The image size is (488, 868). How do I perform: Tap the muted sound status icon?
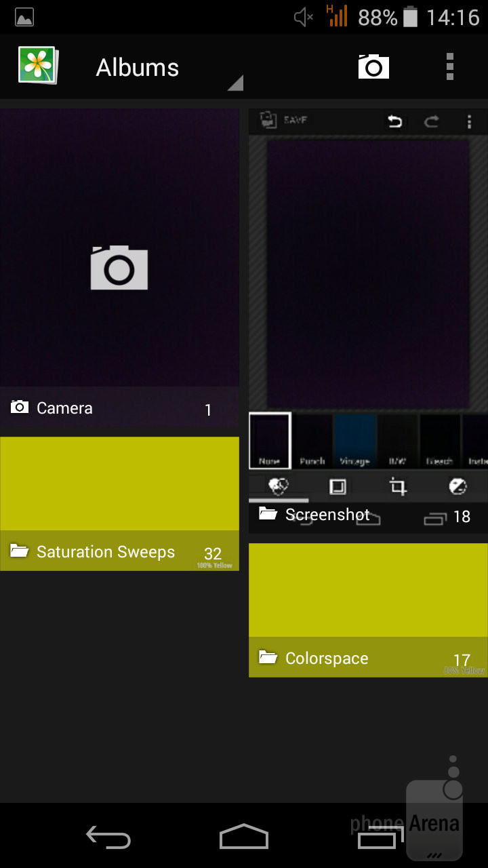(303, 18)
